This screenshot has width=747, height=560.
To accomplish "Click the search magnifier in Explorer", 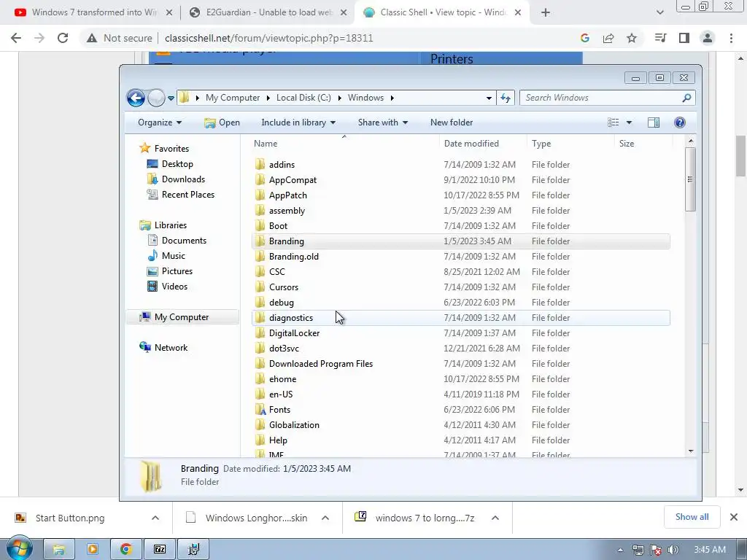I will 686,98.
